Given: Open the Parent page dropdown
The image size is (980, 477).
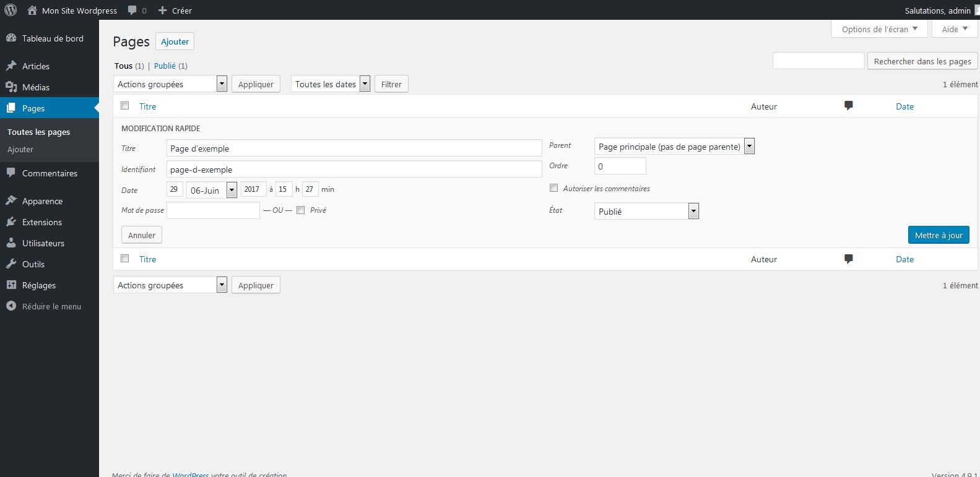Looking at the screenshot, I should [x=674, y=146].
